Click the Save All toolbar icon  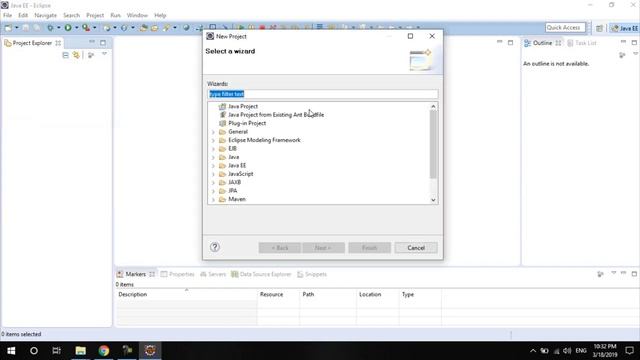tap(37, 28)
